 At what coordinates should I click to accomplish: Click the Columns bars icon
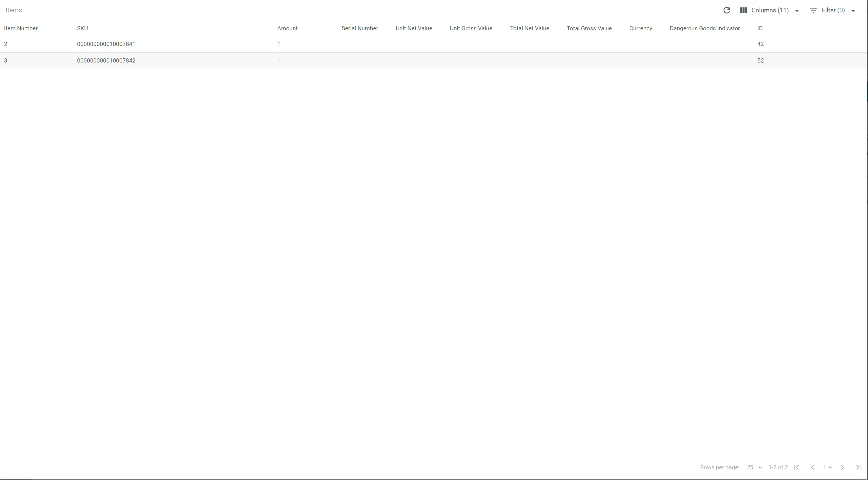click(743, 10)
